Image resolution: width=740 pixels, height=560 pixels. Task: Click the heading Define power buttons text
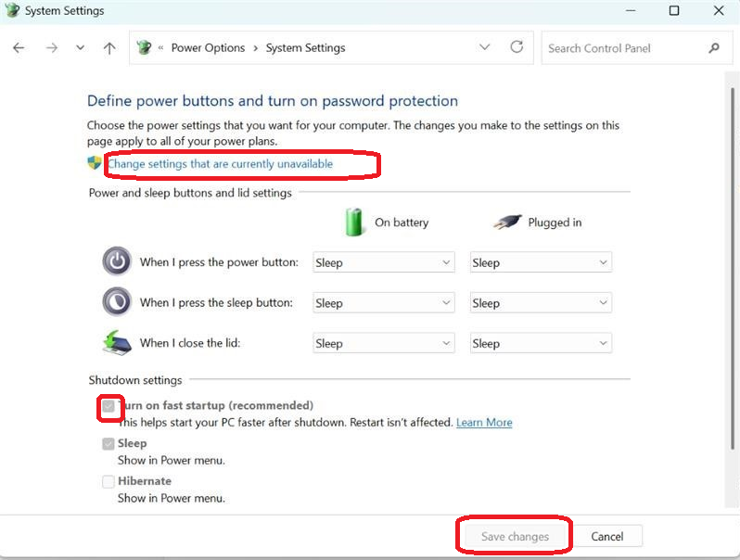(273, 101)
